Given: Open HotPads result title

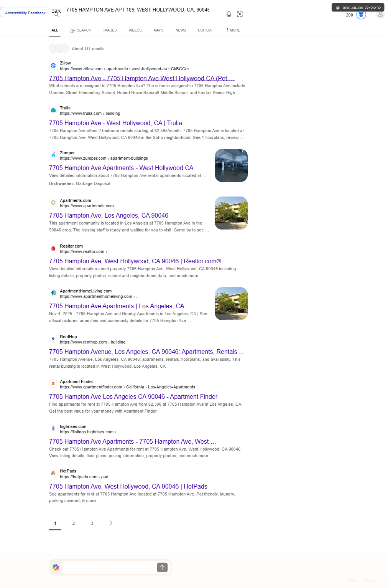Looking at the screenshot, I should tap(128, 487).
